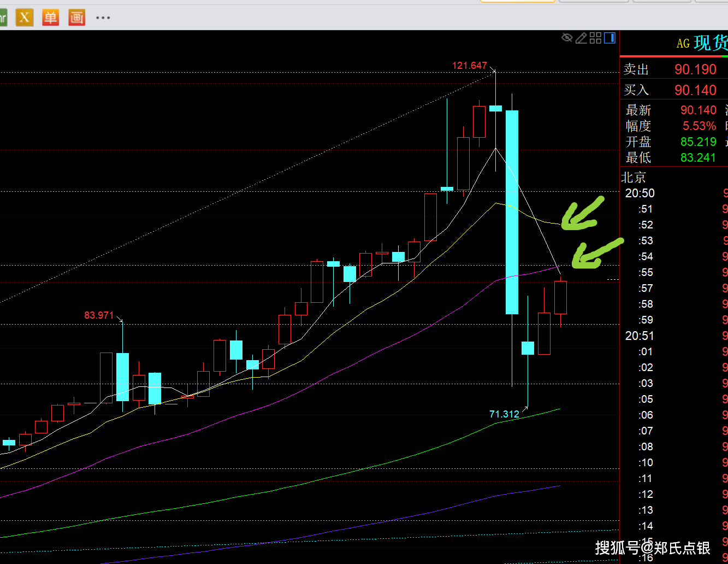Click the gold X toolbar icon
This screenshot has height=564, width=728.
click(24, 17)
